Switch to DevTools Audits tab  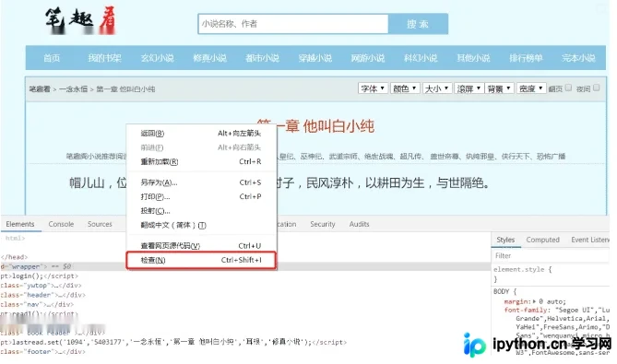[x=359, y=224]
